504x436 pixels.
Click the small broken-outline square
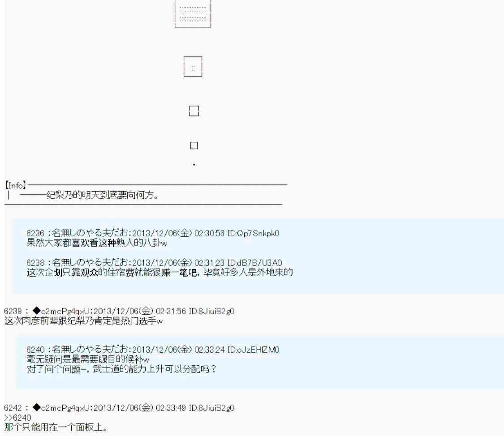(194, 111)
